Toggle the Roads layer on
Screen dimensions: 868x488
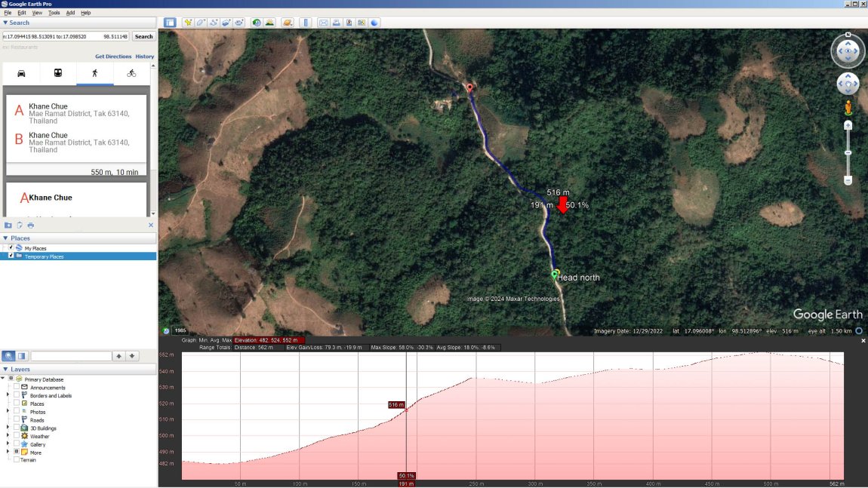pos(16,420)
